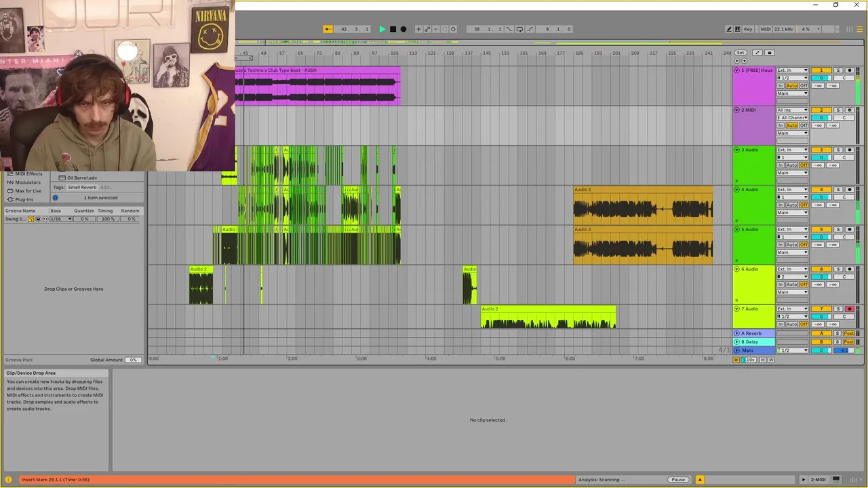
Task: Set track 1 monitor to In
Action: point(781,86)
